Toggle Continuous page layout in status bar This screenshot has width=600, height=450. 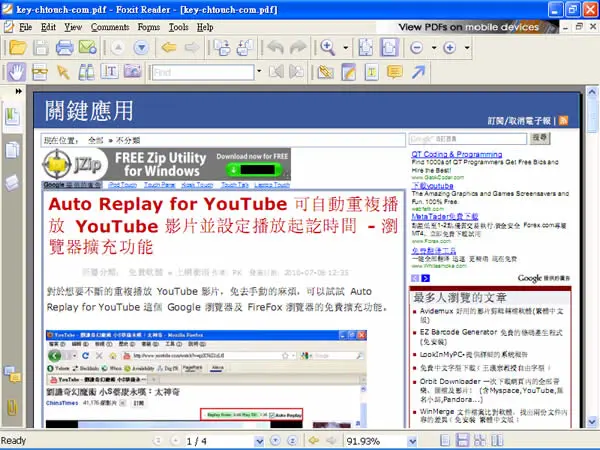click(462, 441)
